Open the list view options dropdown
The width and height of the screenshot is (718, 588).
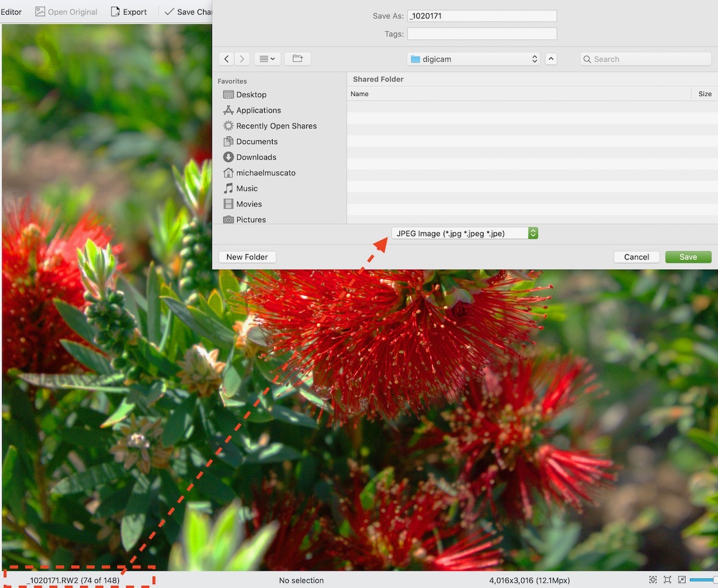point(267,59)
